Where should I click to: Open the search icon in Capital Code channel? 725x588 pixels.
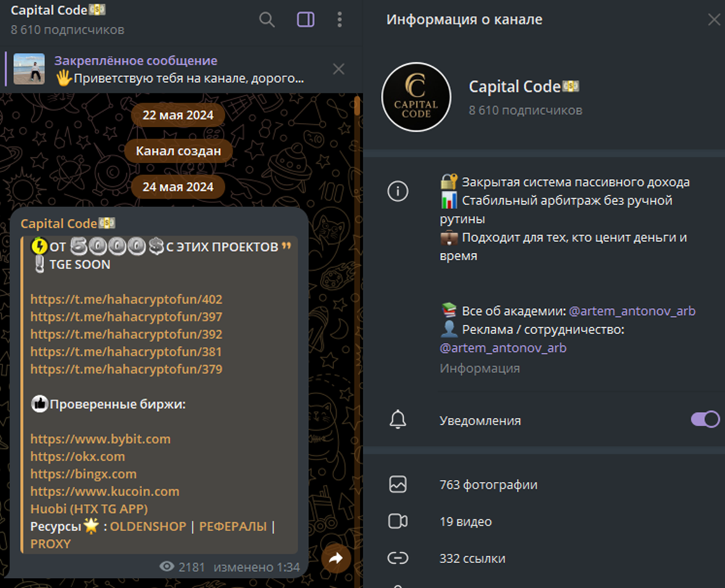click(x=267, y=19)
